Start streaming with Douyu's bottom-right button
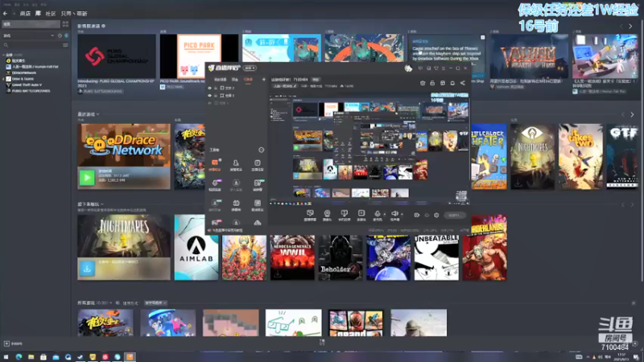Image resolution: width=644 pixels, height=362 pixels. pyautogui.click(x=454, y=215)
